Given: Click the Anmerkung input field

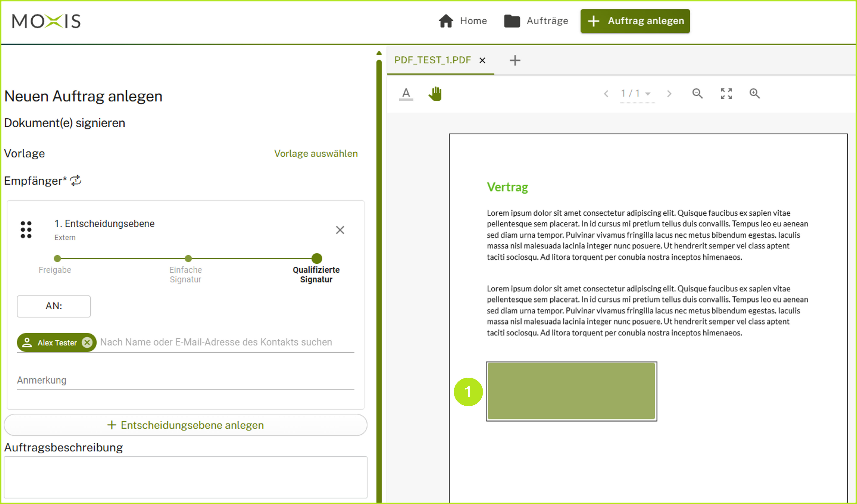Looking at the screenshot, I should (185, 380).
